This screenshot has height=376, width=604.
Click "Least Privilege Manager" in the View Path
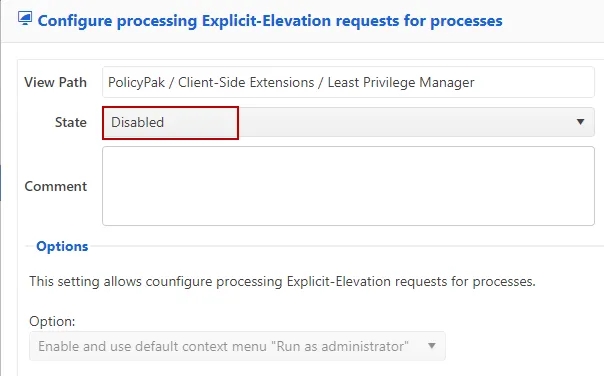click(401, 82)
